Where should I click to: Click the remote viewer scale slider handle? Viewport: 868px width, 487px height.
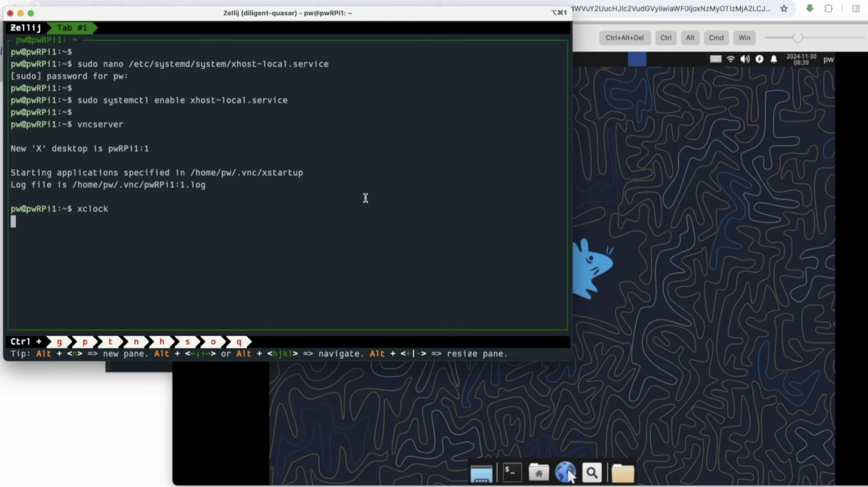(x=797, y=38)
